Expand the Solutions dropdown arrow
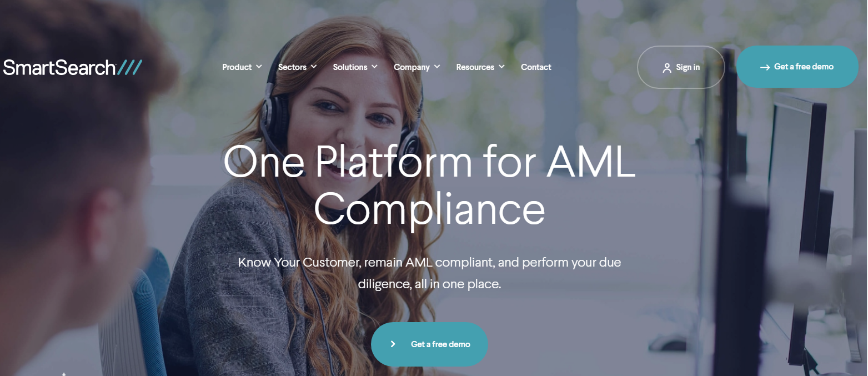Screen dimensions: 868x376 (374, 67)
